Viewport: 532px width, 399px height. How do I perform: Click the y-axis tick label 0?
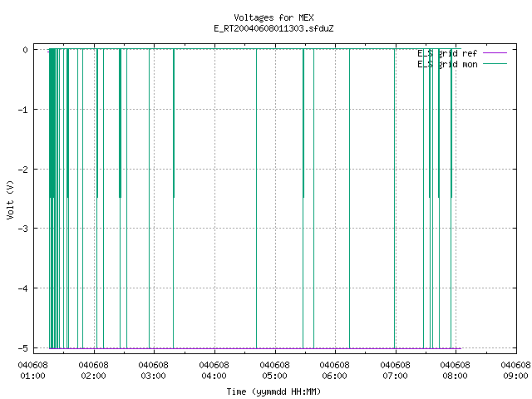(x=25, y=50)
